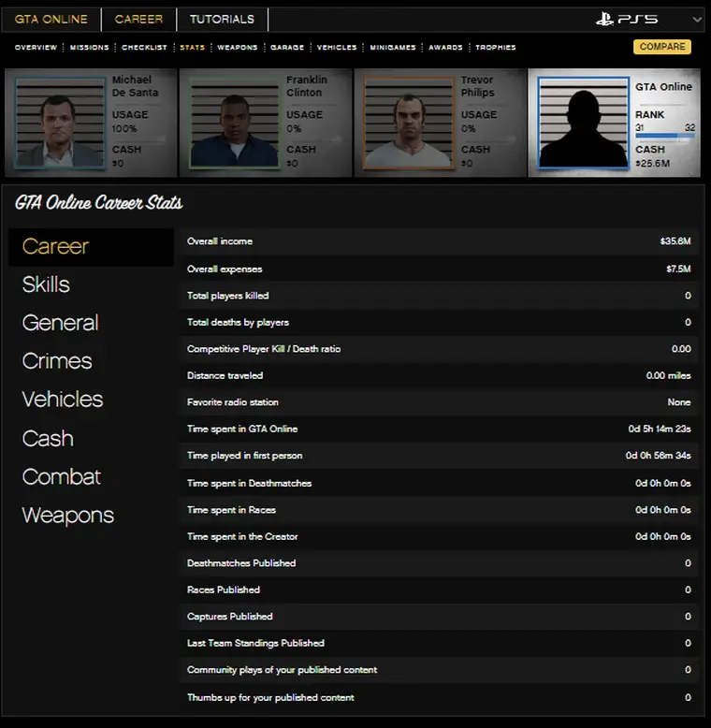Switch to the Tutorials tab
This screenshot has height=728, width=711.
[222, 19]
